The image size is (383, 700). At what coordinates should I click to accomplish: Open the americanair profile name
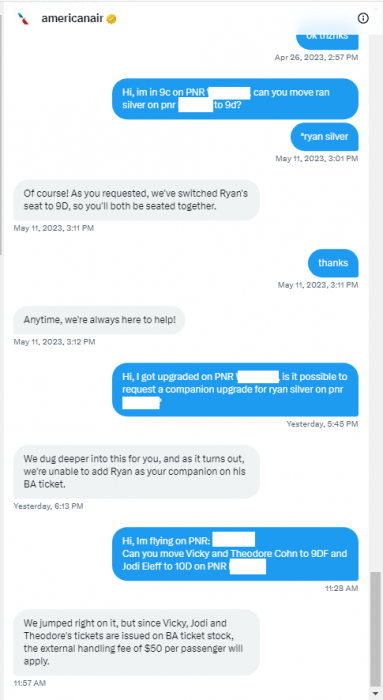(x=72, y=18)
